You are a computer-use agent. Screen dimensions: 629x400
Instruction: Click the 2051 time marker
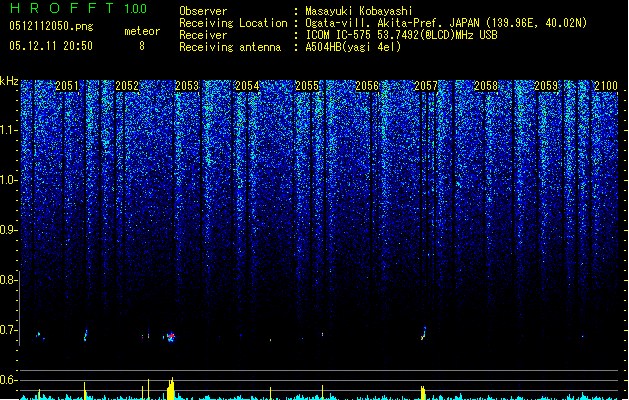click(67, 86)
